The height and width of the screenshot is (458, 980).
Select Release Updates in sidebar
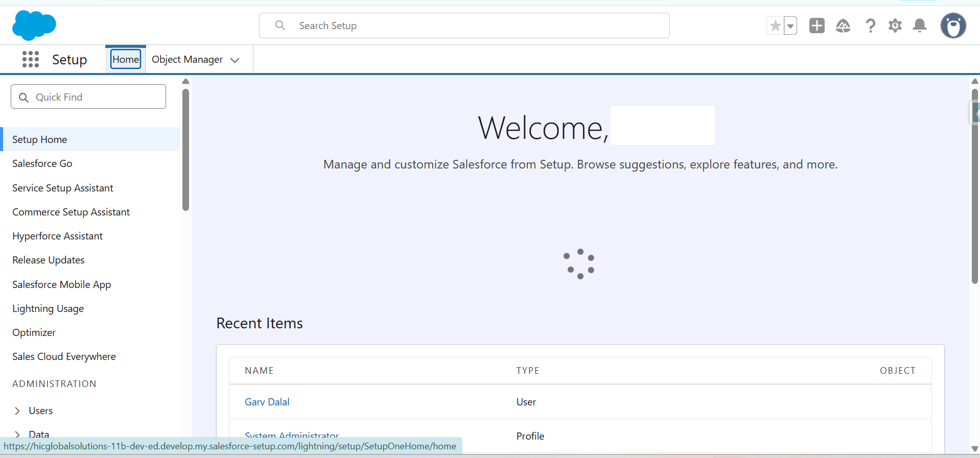click(x=49, y=260)
